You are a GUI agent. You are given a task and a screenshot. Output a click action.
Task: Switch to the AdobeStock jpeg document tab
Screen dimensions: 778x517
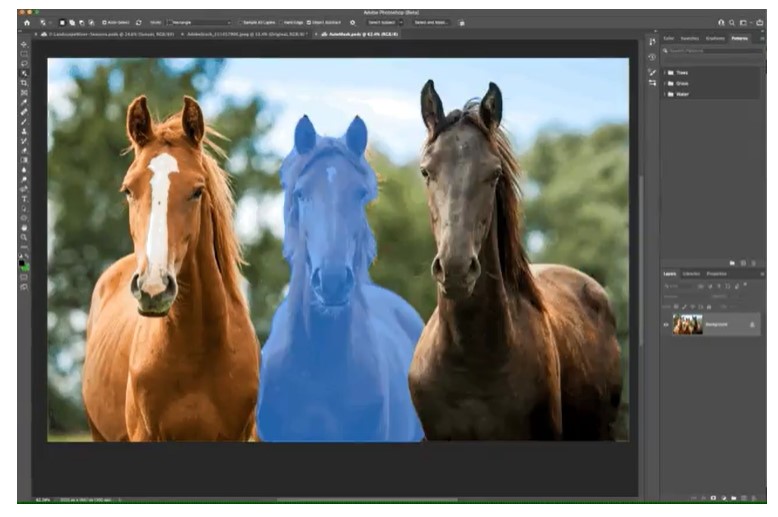pyautogui.click(x=245, y=35)
